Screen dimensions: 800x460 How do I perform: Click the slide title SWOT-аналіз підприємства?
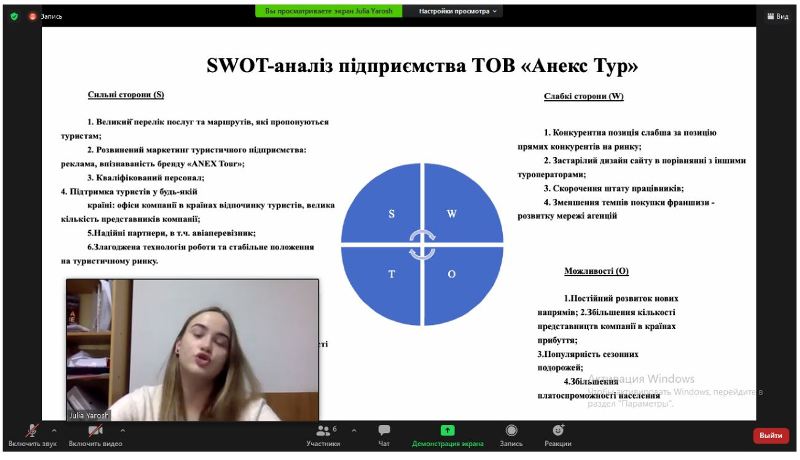pos(422,65)
